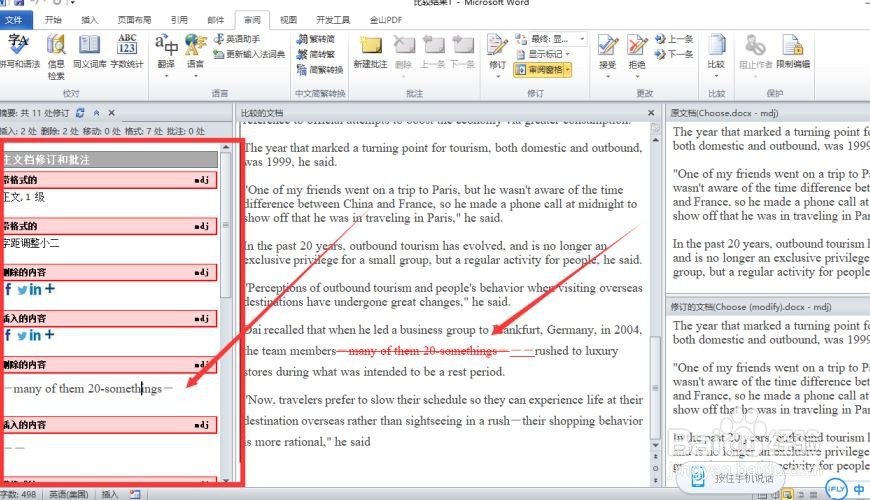Switch to the 邮件 ribbon tab
870x500 pixels.
pos(216,20)
